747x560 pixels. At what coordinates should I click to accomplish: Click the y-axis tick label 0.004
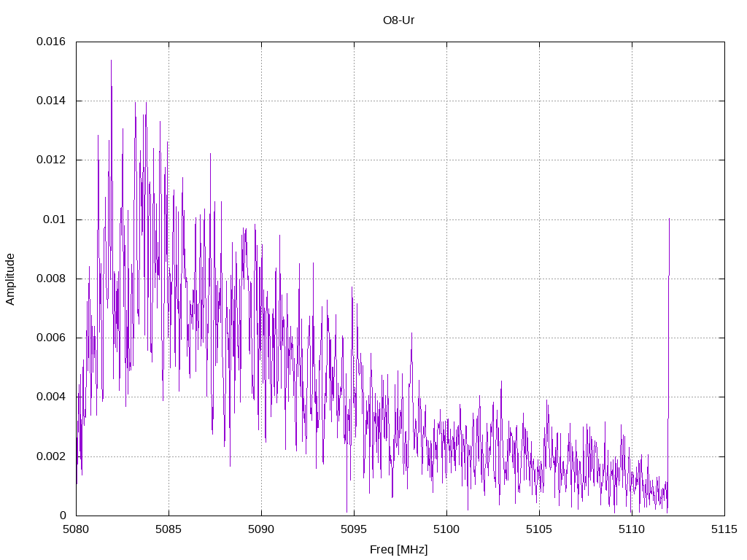(x=51, y=397)
